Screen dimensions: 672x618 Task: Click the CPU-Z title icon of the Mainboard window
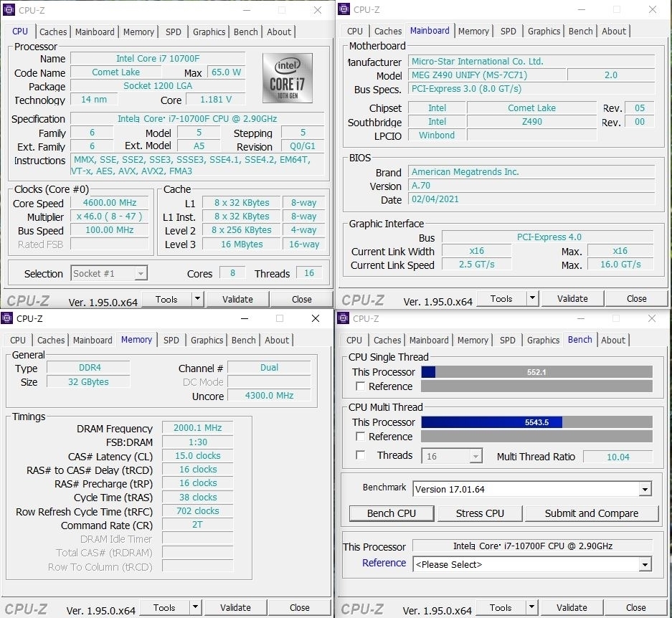(x=344, y=9)
